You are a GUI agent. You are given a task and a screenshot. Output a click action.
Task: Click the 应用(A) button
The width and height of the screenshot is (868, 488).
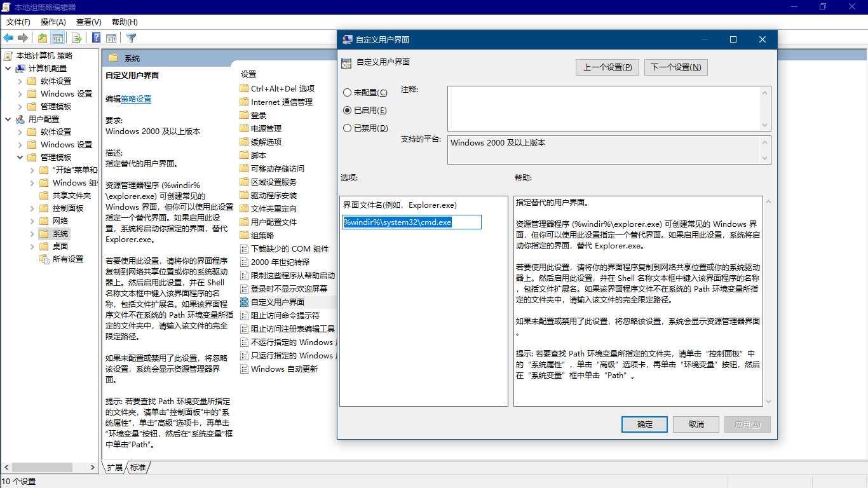747,424
